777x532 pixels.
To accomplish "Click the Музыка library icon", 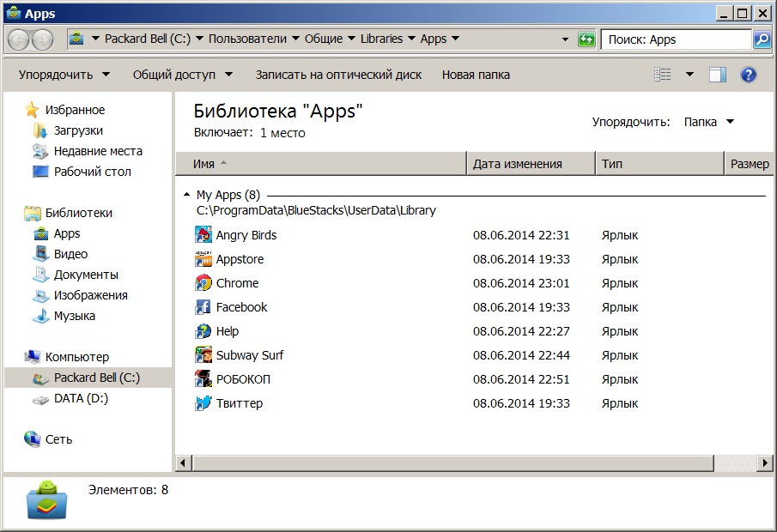I will (x=40, y=316).
